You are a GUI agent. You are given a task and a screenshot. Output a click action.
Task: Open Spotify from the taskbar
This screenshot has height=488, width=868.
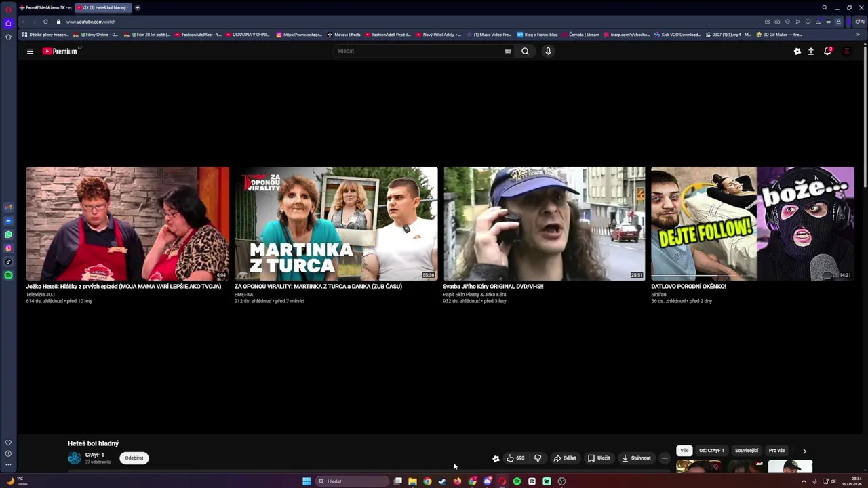(517, 481)
